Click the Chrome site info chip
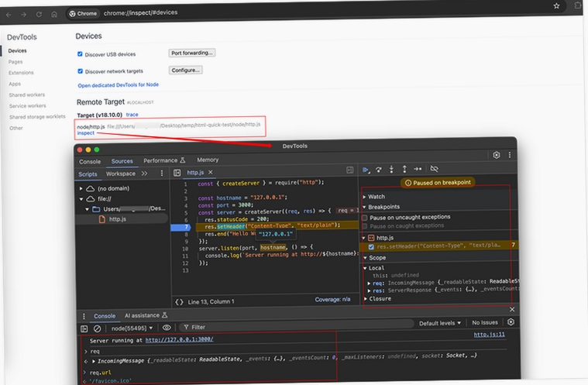The width and height of the screenshot is (588, 385). (x=83, y=13)
